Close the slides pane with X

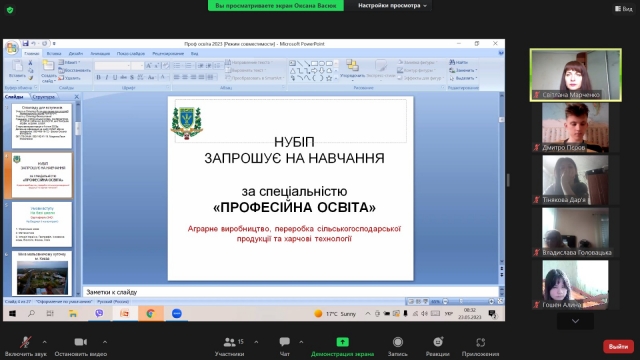pyautogui.click(x=76, y=97)
